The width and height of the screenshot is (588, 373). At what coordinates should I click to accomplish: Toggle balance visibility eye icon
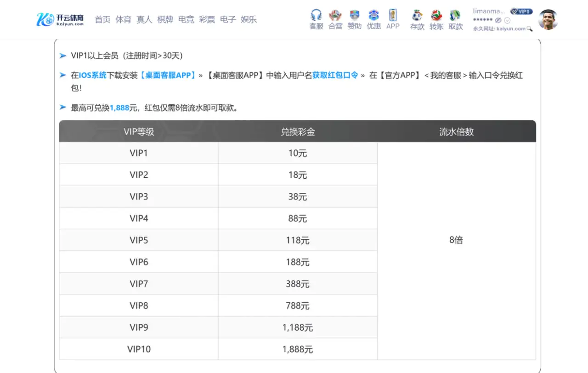pyautogui.click(x=498, y=20)
